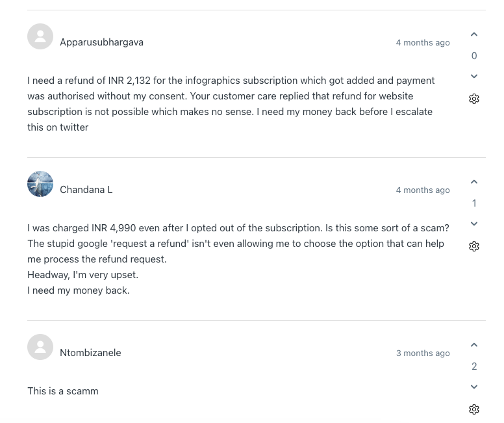Click Apparusubhargava's default avatar
The image size is (504, 423).
pos(40,36)
